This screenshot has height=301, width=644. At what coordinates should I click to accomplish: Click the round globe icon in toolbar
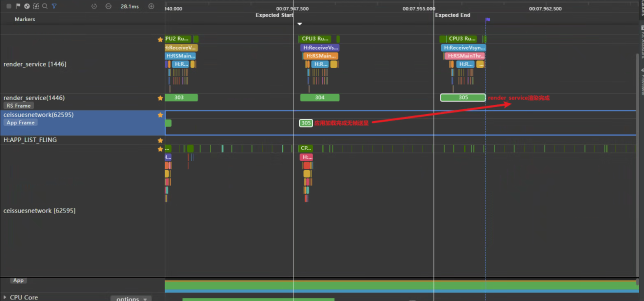pos(27,6)
